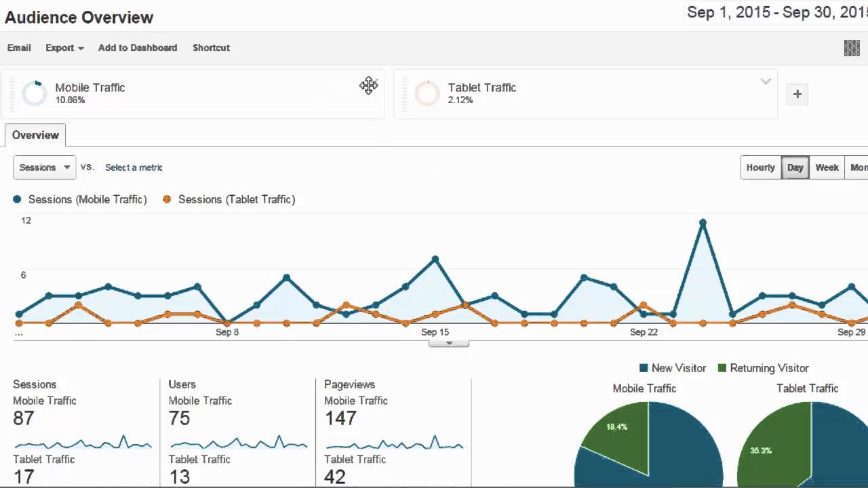
Task: Create a Shortcut for this report
Action: tap(211, 47)
